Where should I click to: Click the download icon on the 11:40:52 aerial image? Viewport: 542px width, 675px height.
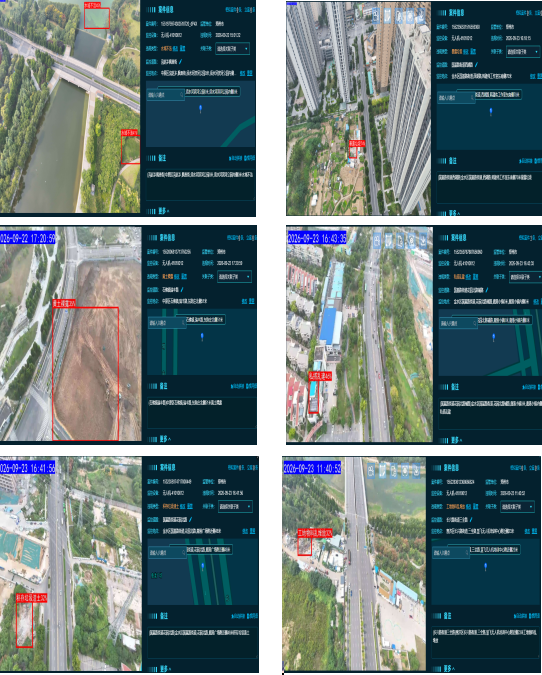click(416, 470)
